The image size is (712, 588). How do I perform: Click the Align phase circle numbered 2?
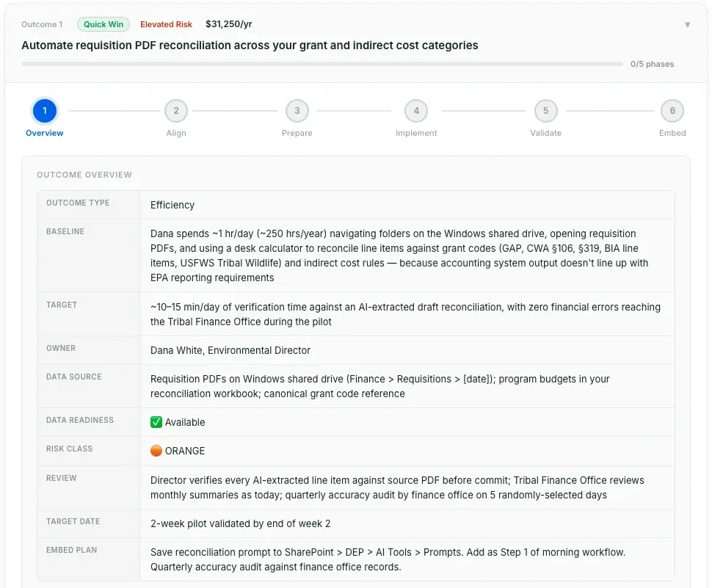pyautogui.click(x=176, y=110)
